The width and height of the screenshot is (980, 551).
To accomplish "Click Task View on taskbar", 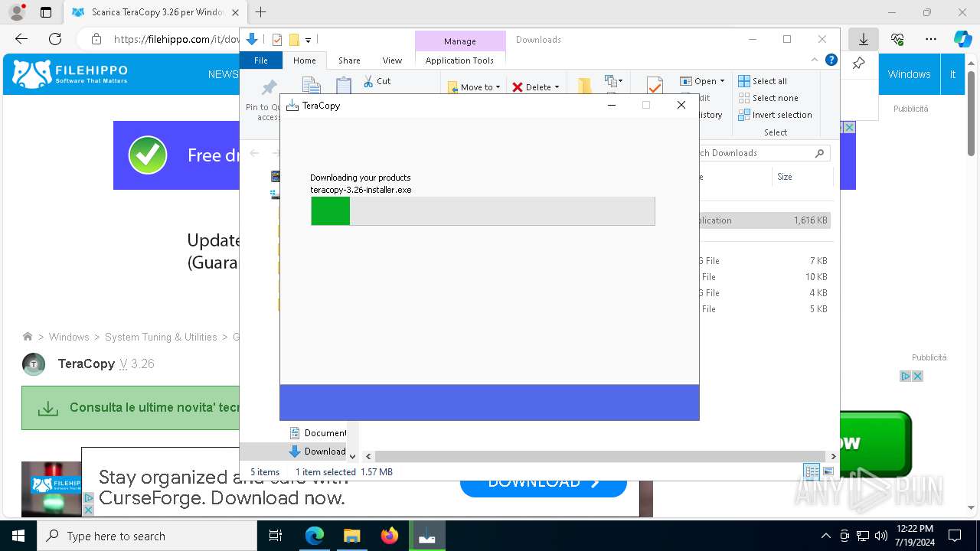I will [x=276, y=536].
